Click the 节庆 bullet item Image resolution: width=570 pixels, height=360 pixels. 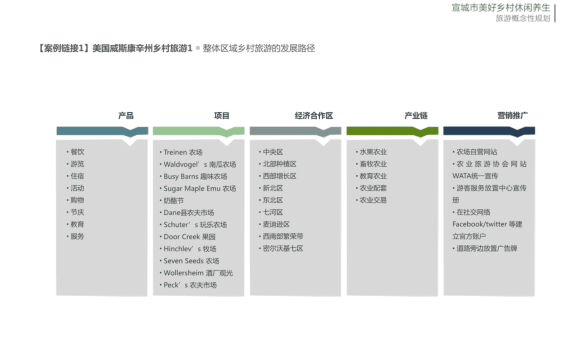tap(77, 212)
